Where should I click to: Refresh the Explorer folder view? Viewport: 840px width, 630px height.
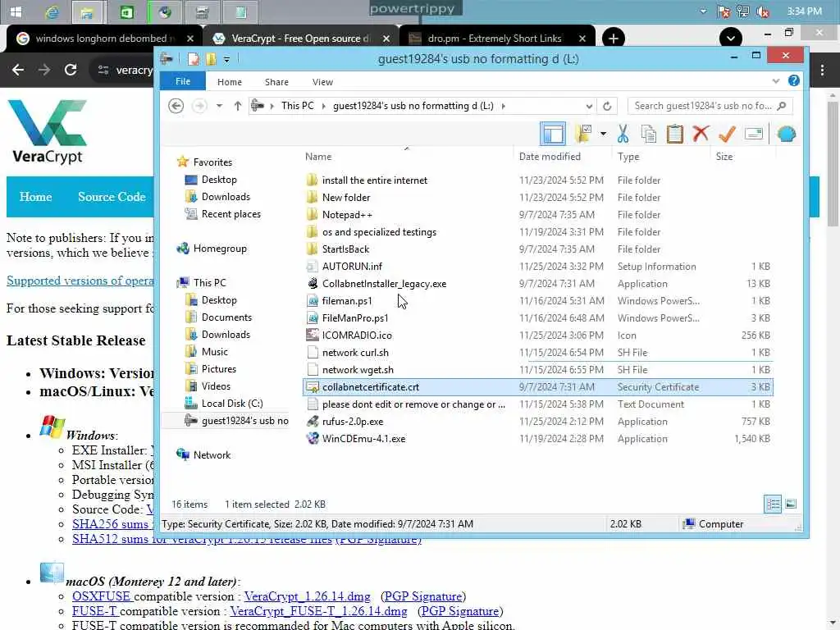[606, 106]
